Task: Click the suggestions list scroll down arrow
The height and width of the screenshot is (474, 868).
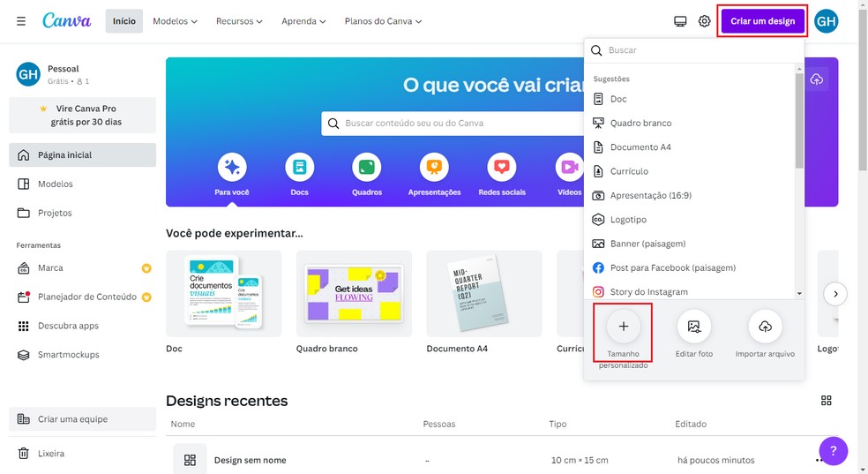Action: (799, 293)
